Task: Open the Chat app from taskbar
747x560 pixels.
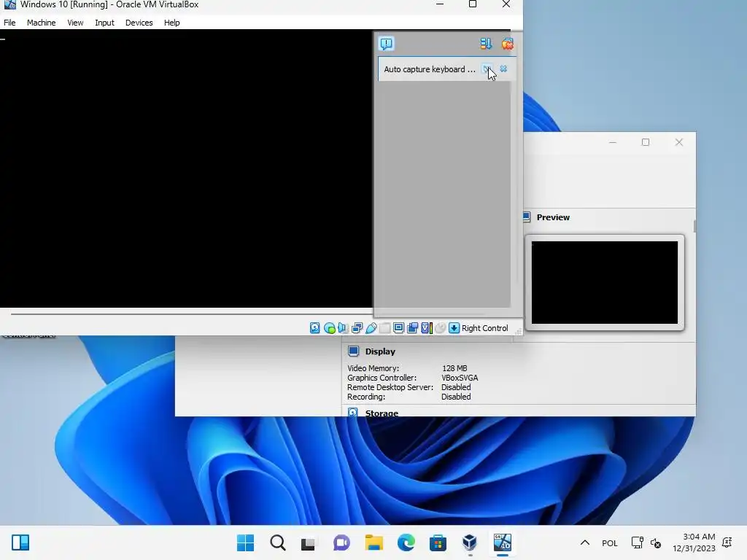Action: [341, 542]
